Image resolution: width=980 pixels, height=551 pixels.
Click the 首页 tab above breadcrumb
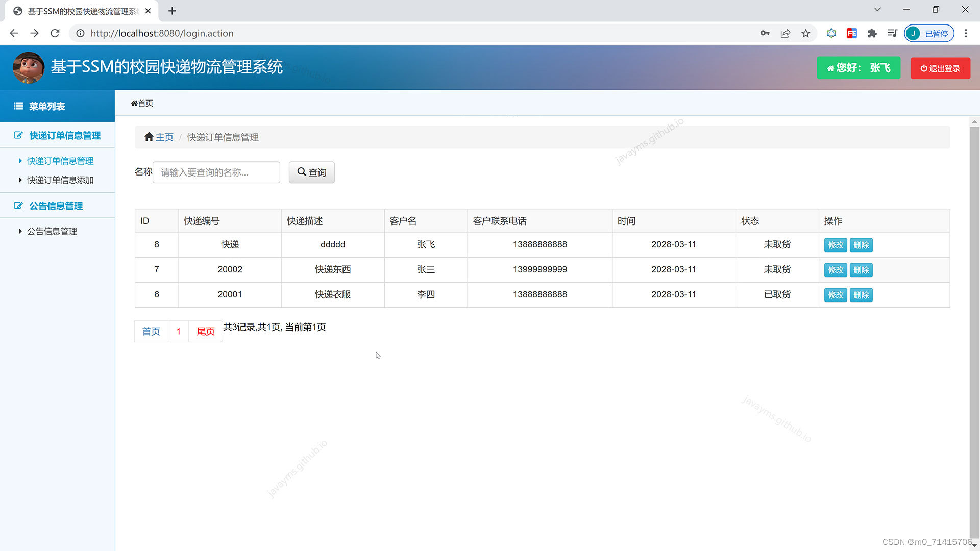point(142,103)
